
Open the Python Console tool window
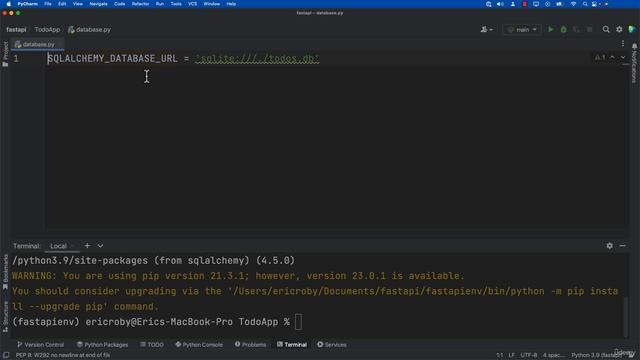click(199, 344)
